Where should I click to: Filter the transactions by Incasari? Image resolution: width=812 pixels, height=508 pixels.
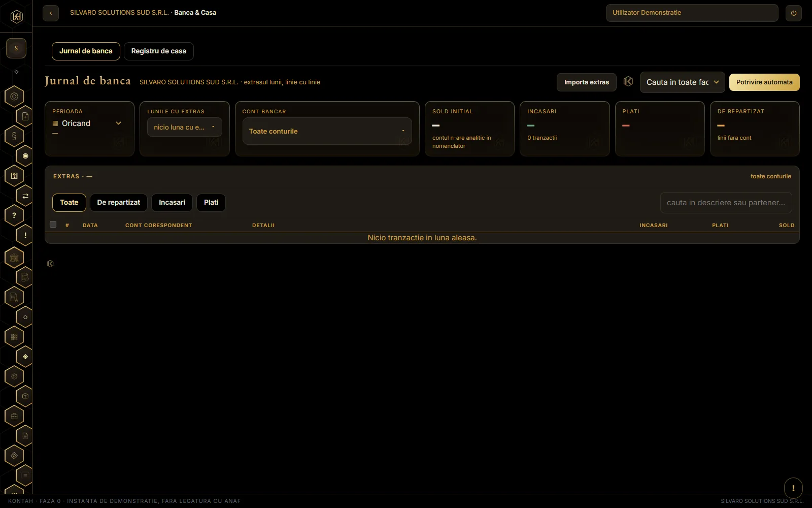coord(172,203)
